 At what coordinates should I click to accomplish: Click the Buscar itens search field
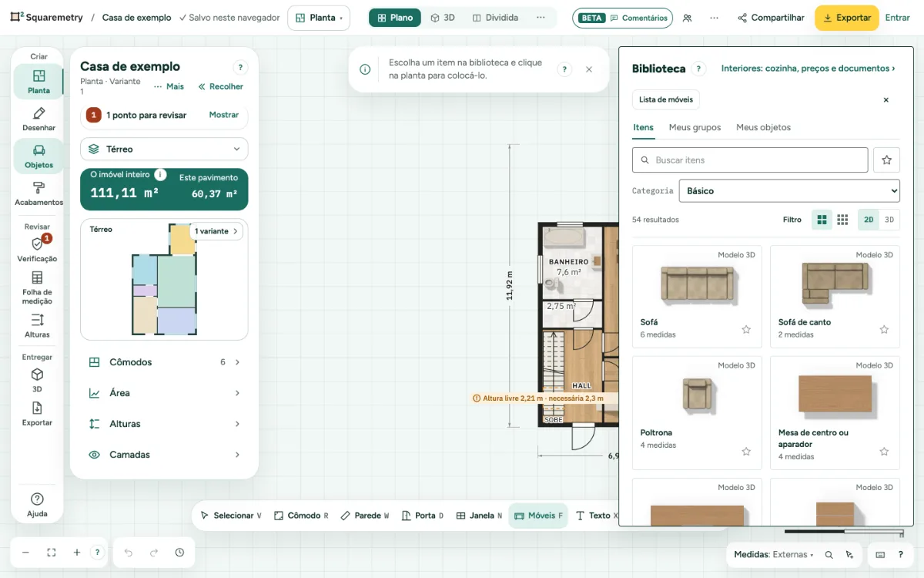tap(750, 160)
